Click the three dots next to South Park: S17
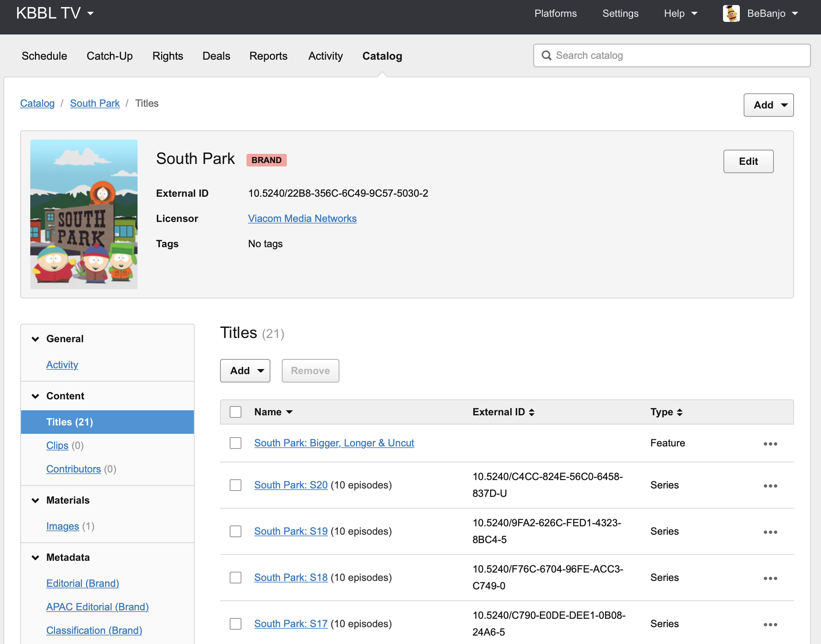Viewport: 821px width, 644px height. point(770,624)
